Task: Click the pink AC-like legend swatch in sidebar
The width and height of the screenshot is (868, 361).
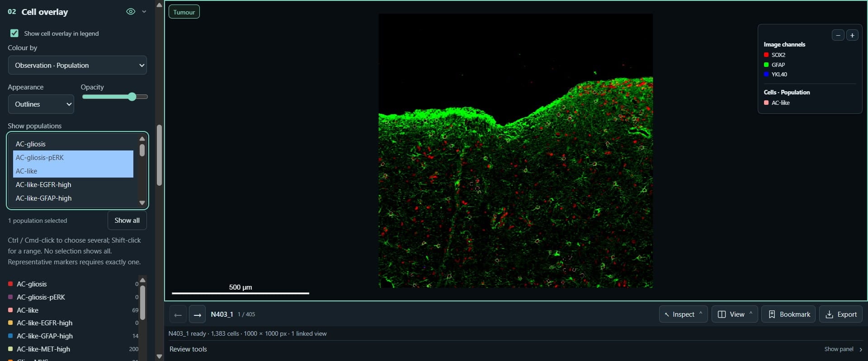Action: point(10,310)
